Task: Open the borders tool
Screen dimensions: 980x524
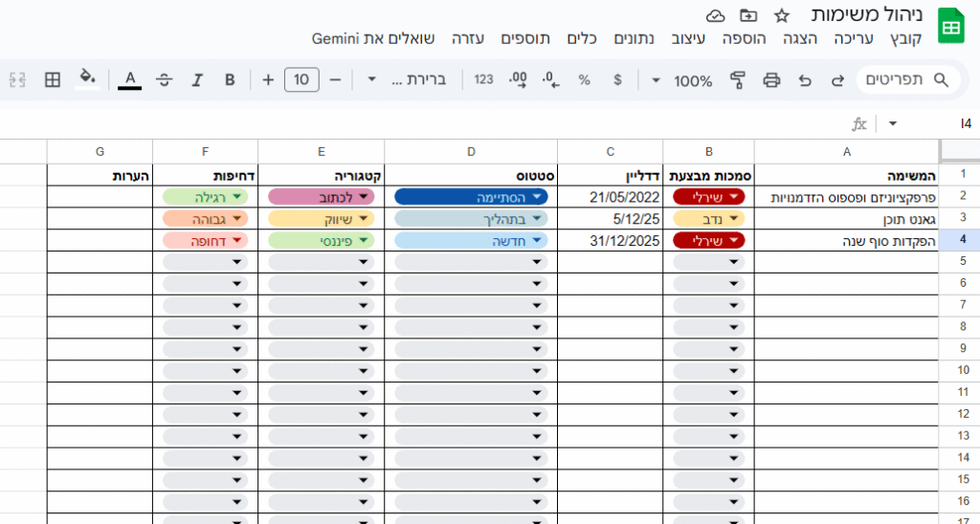Action: (x=53, y=80)
